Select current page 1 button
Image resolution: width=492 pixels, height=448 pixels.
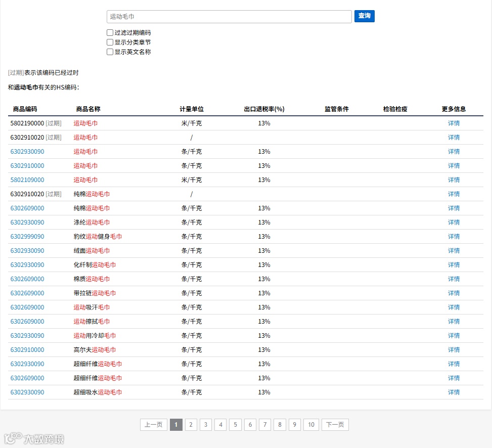pyautogui.click(x=176, y=425)
